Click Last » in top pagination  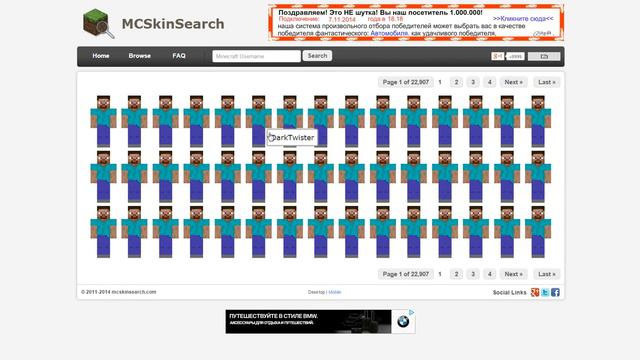click(x=547, y=82)
